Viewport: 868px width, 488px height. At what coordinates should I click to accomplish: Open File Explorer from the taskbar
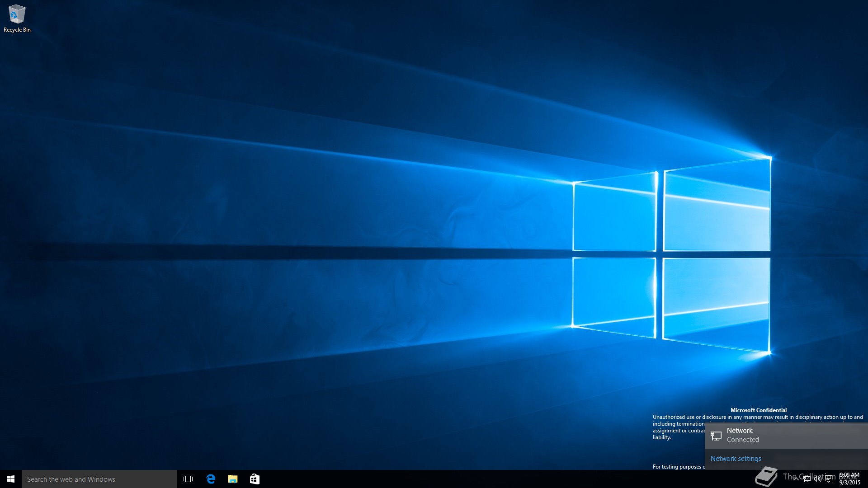[x=233, y=479]
